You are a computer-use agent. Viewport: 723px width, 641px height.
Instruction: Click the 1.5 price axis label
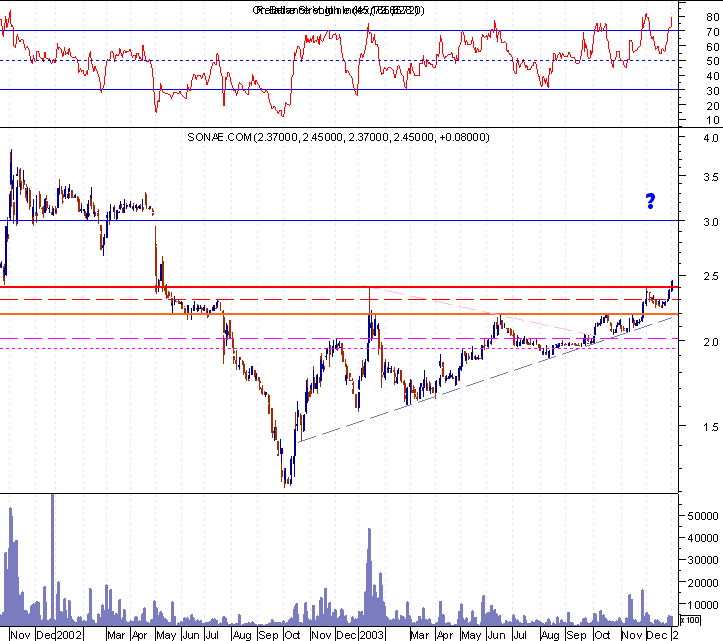tap(711, 427)
